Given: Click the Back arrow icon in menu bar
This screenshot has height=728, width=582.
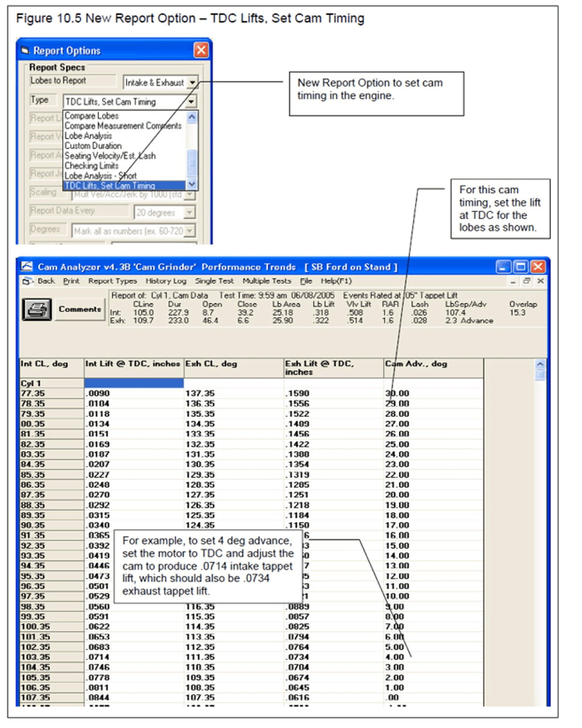Looking at the screenshot, I should 28,281.
